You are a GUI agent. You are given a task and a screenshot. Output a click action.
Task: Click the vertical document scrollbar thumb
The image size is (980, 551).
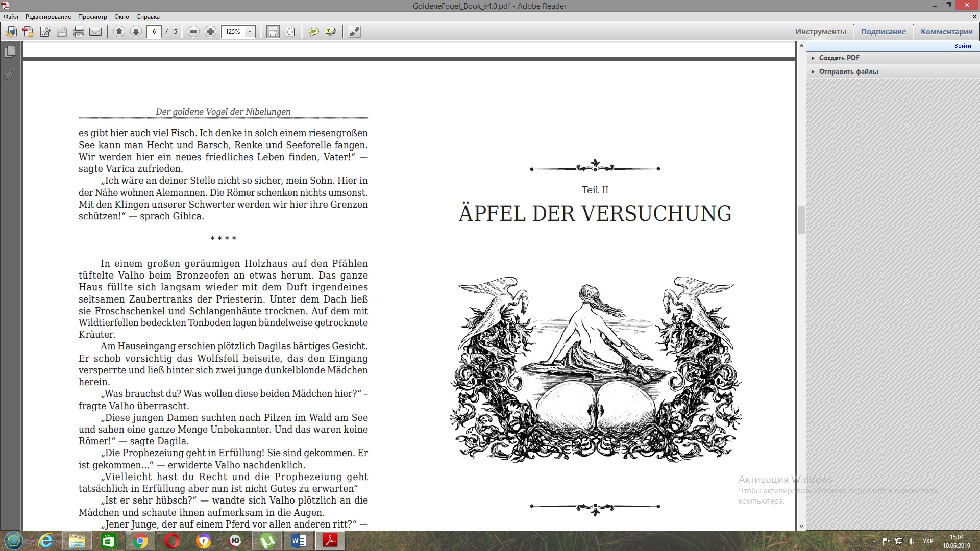[x=801, y=220]
